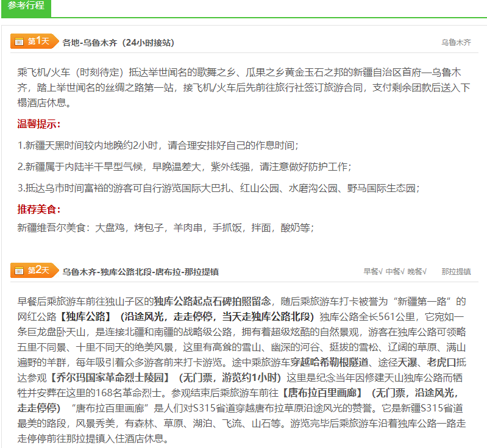Click the red 温馨提示 heading
487x448 pixels.
39,124
